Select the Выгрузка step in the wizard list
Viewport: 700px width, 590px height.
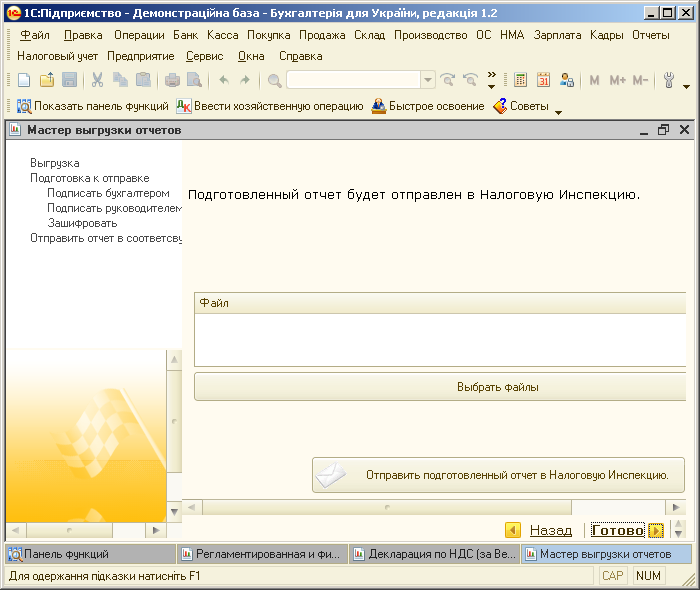(x=55, y=163)
